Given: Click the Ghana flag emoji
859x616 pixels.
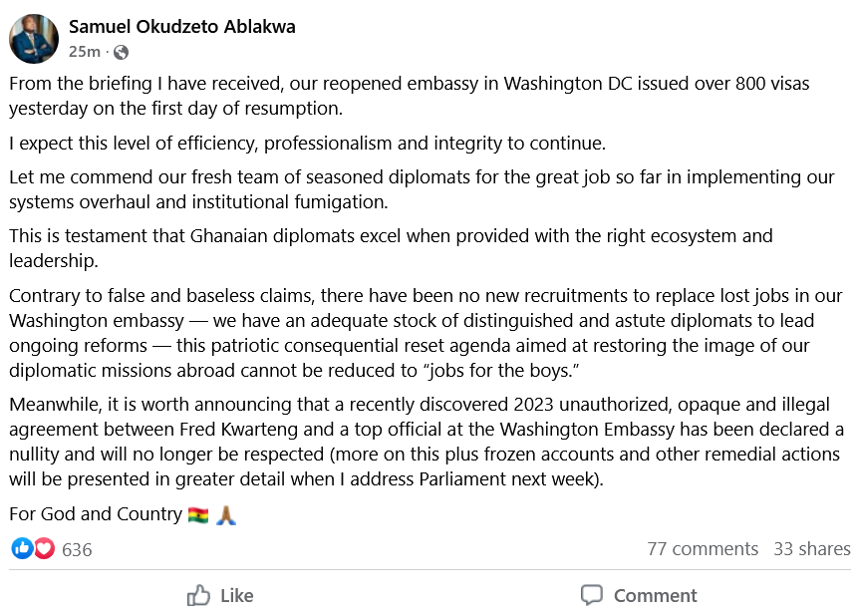Looking at the screenshot, I should 198,514.
